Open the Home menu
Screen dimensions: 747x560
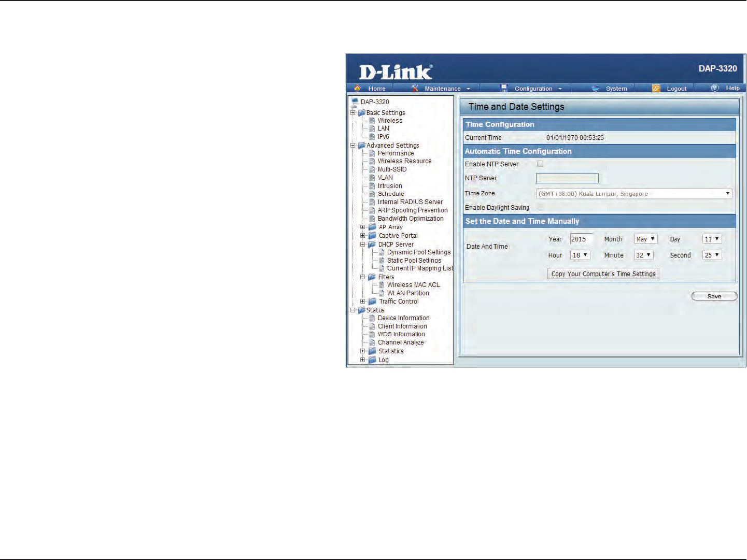coord(377,89)
